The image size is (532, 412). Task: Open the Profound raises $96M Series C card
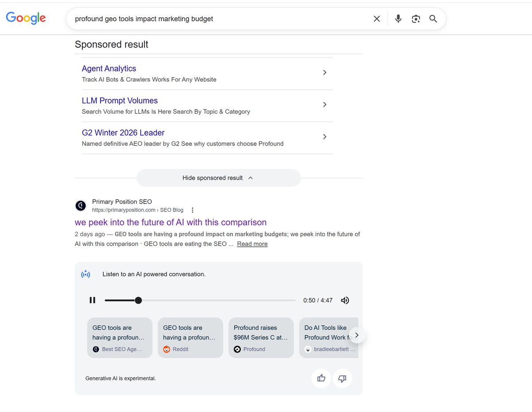coord(261,338)
